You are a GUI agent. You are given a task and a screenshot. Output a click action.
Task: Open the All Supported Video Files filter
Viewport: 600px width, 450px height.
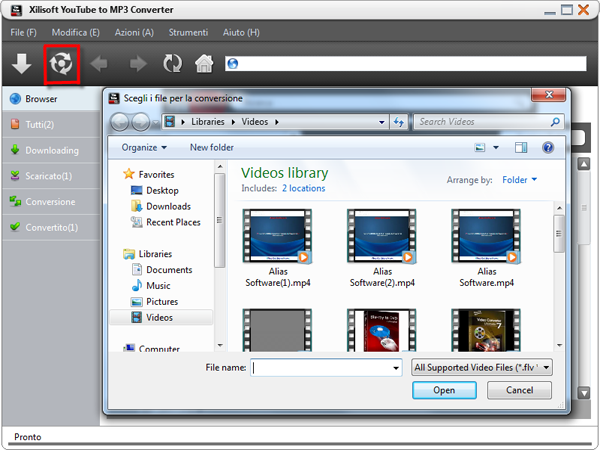(x=482, y=367)
